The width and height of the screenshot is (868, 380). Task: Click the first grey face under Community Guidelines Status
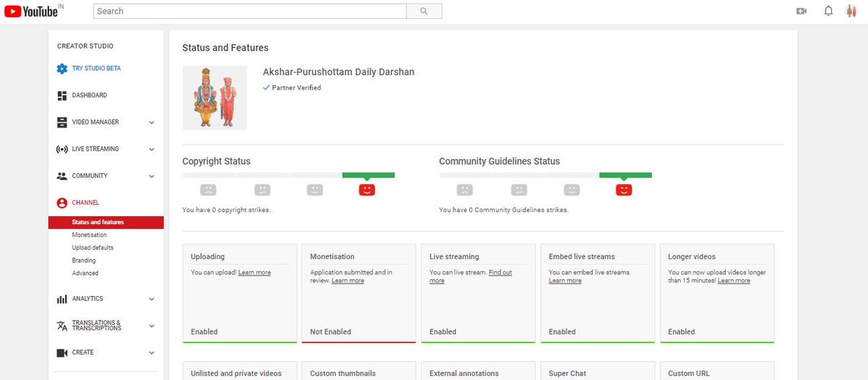click(465, 190)
